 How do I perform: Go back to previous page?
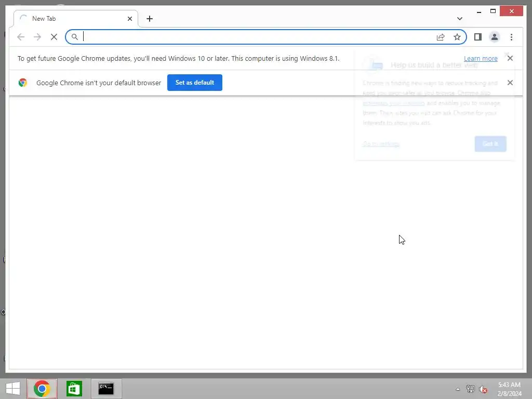(21, 37)
